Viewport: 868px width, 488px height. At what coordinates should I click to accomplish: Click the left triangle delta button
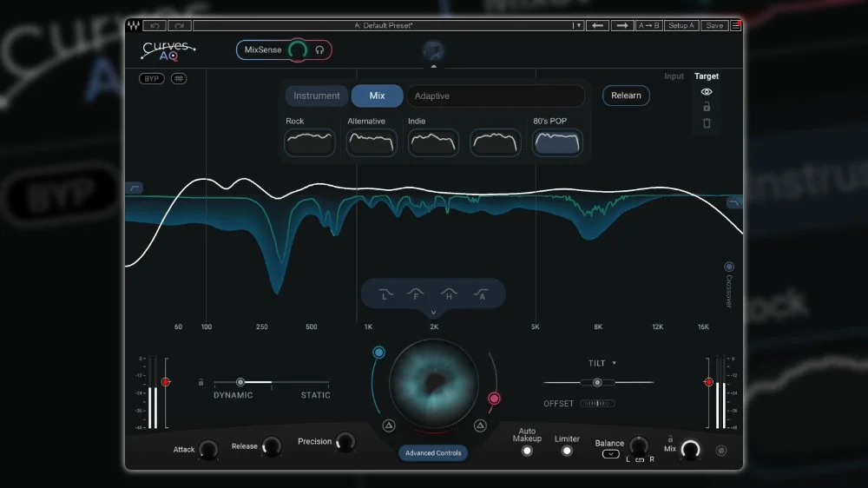(389, 425)
